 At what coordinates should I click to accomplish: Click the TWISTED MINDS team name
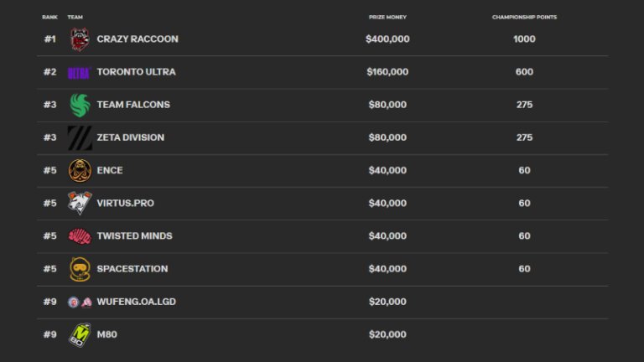(134, 236)
